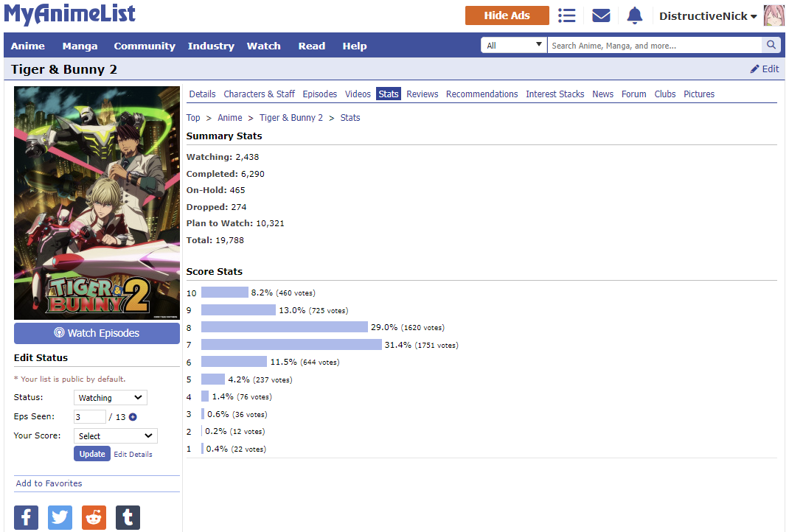Switch to the Episodes tab
Image resolution: width=789 pixels, height=532 pixels.
click(319, 94)
